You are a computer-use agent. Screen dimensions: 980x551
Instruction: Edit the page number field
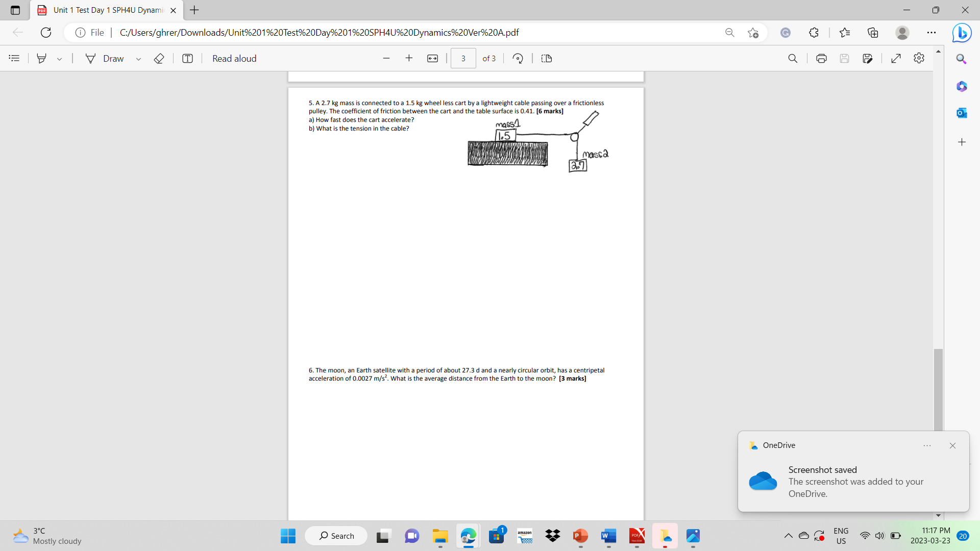tap(463, 58)
